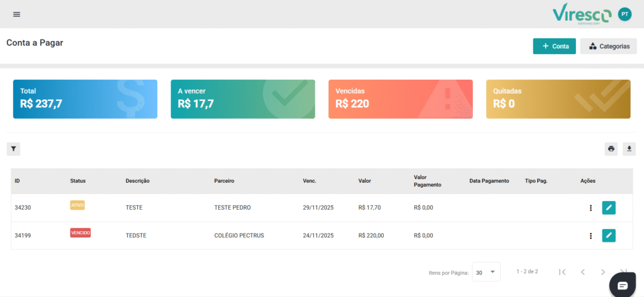Image resolution: width=644 pixels, height=297 pixels.
Task: Open the hamburger navigation menu
Action: tap(16, 14)
